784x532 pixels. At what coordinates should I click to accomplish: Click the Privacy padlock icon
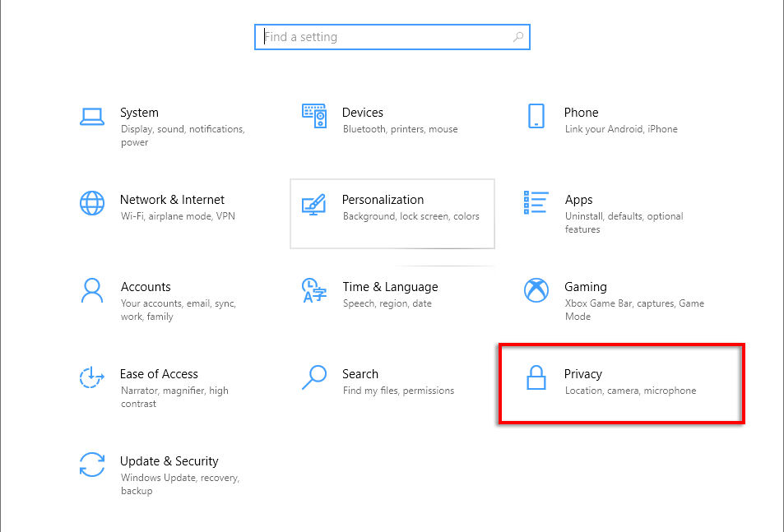pyautogui.click(x=536, y=377)
